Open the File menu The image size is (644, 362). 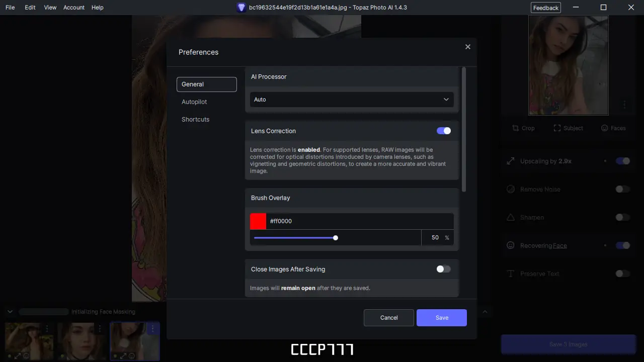pos(10,8)
